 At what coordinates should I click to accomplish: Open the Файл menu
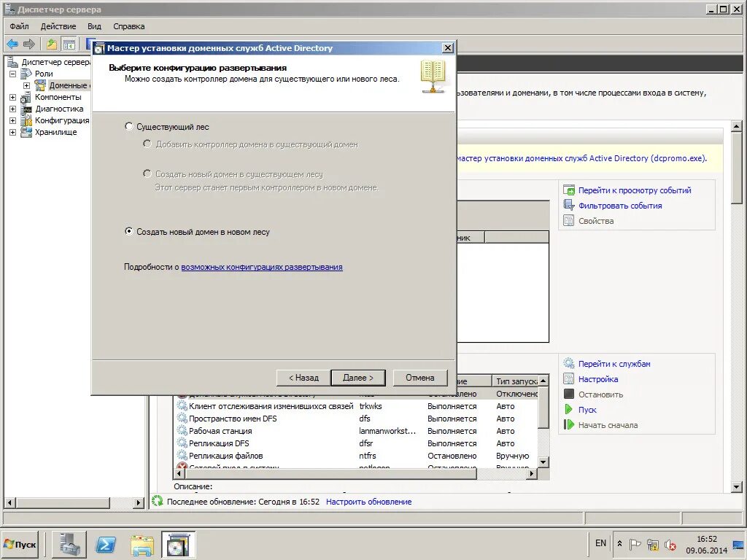point(19,26)
